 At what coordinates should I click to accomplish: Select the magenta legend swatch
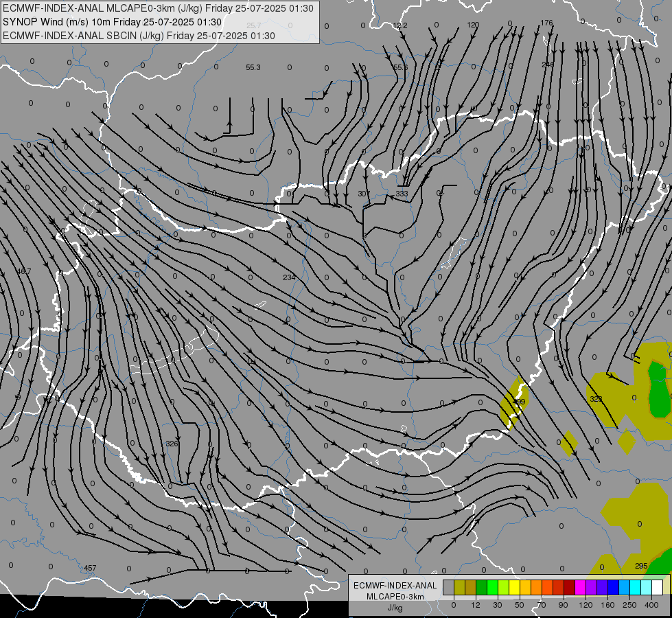(x=581, y=587)
